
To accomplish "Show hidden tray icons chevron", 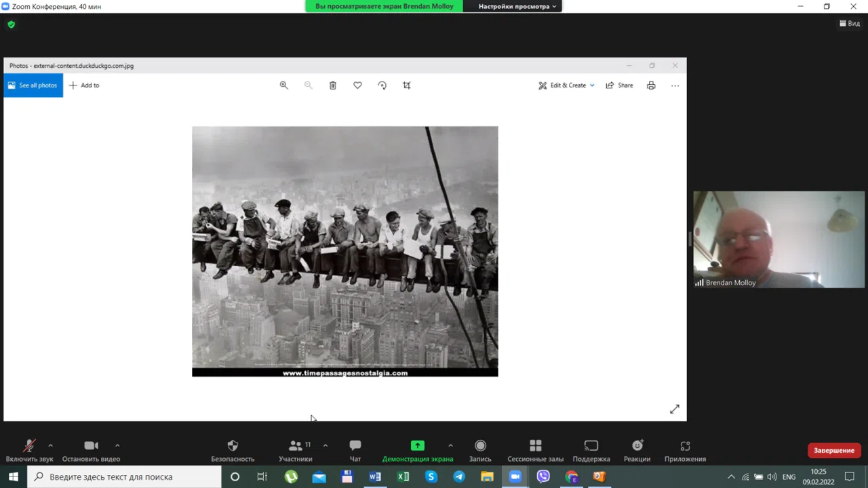I will [731, 477].
